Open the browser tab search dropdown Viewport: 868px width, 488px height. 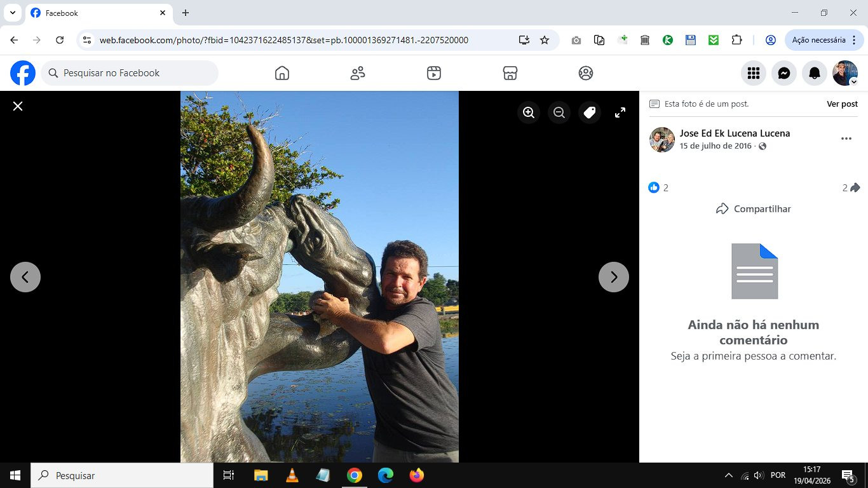tap(11, 13)
